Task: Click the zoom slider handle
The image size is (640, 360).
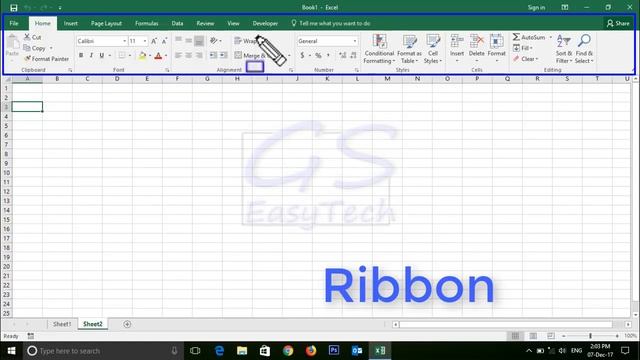Action: coord(590,336)
